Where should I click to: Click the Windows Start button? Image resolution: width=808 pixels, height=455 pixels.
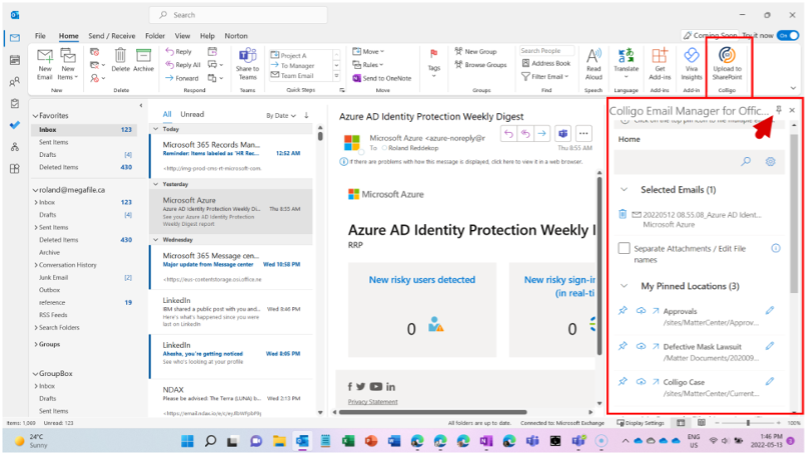188,441
